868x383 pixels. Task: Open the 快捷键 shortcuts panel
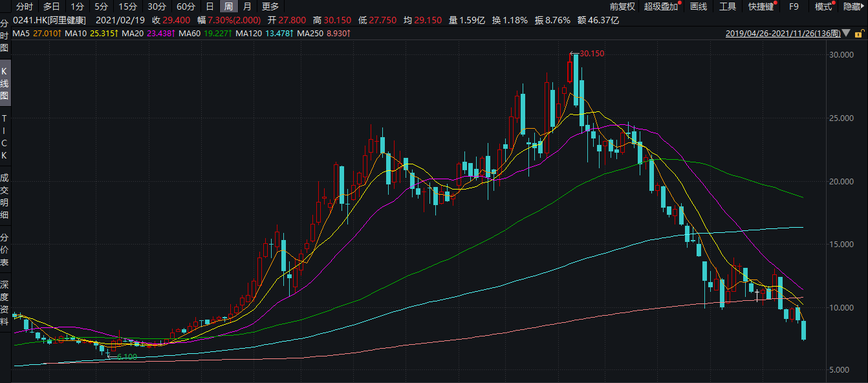(x=761, y=6)
